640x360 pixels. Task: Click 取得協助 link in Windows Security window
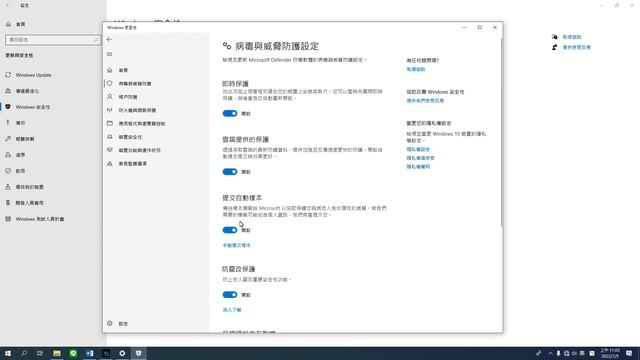point(416,69)
